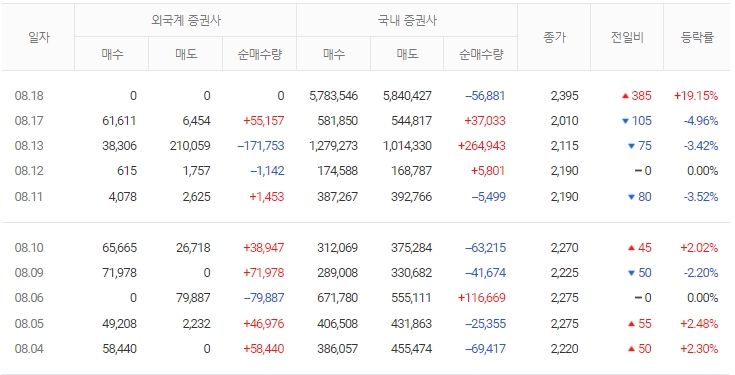Click domestic net volume +37,033
The image size is (735, 375).
tap(485, 121)
